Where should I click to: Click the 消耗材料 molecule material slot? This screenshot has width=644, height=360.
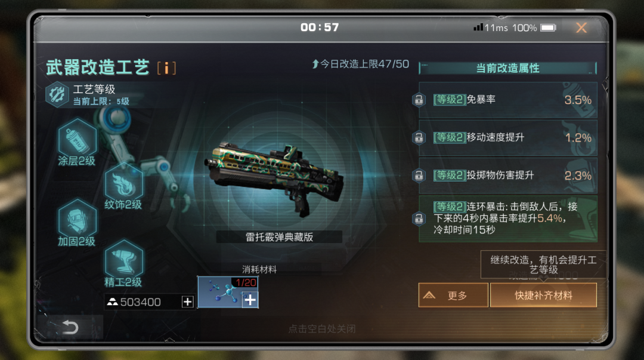pos(228,292)
